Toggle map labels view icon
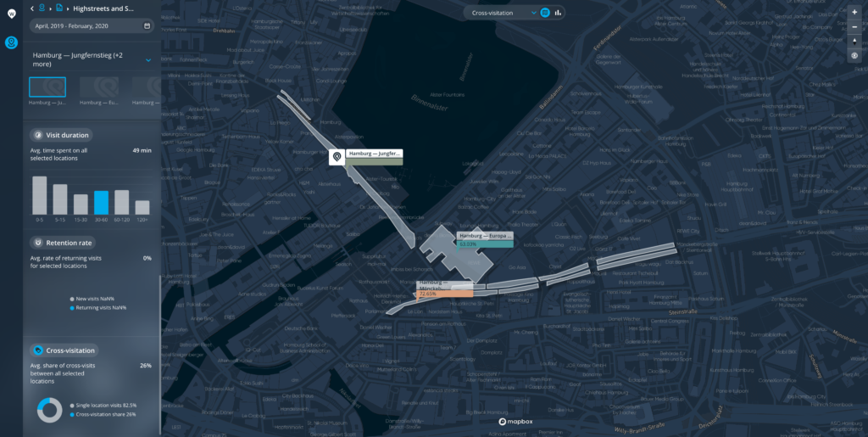 click(545, 12)
